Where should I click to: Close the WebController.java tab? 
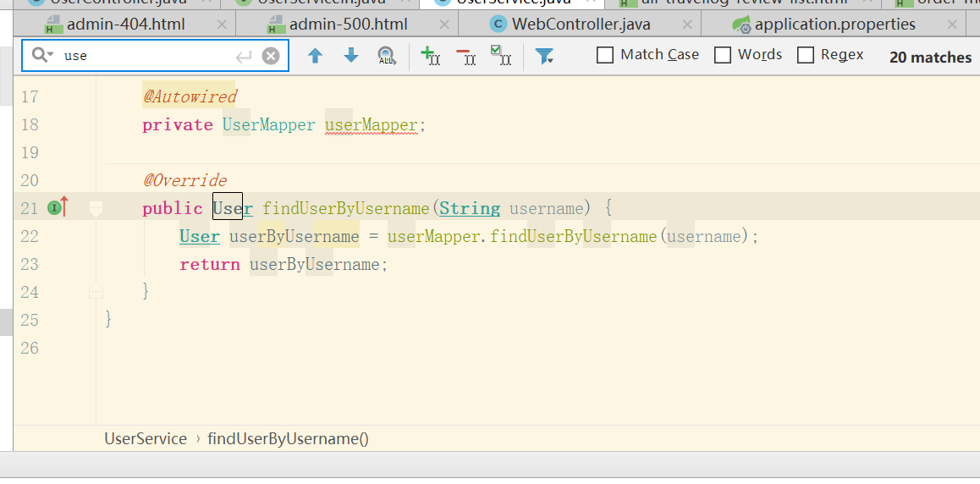pyautogui.click(x=687, y=25)
